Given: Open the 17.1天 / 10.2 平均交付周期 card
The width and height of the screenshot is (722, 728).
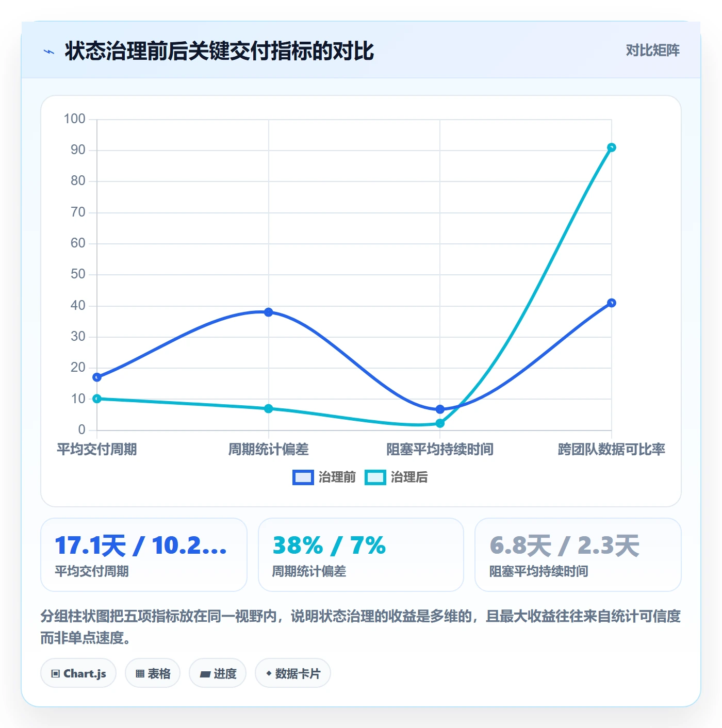Looking at the screenshot, I should 144,555.
